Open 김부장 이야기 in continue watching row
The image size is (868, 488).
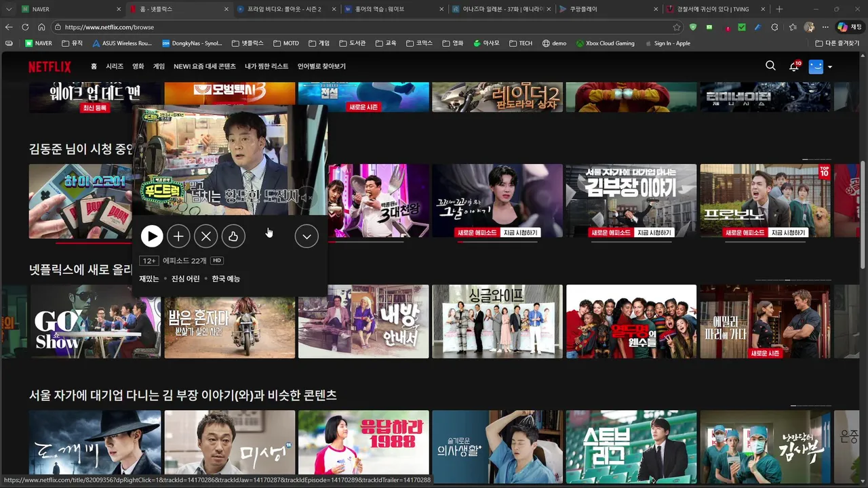point(631,201)
